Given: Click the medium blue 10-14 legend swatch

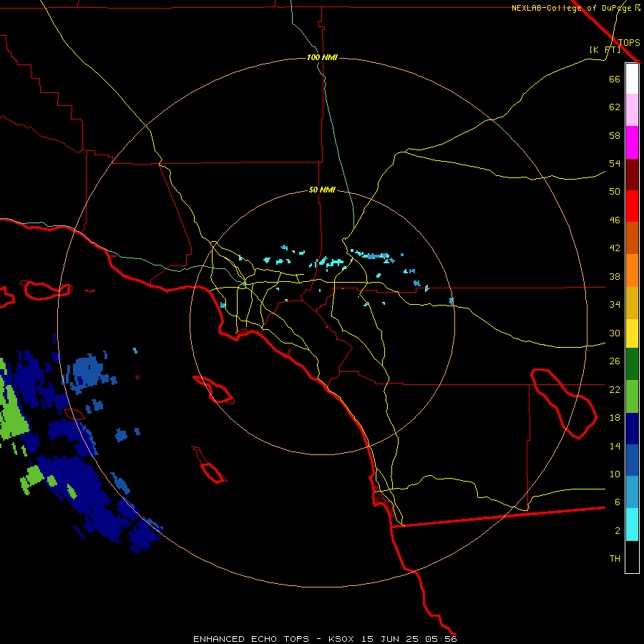Looking at the screenshot, I should [632, 460].
